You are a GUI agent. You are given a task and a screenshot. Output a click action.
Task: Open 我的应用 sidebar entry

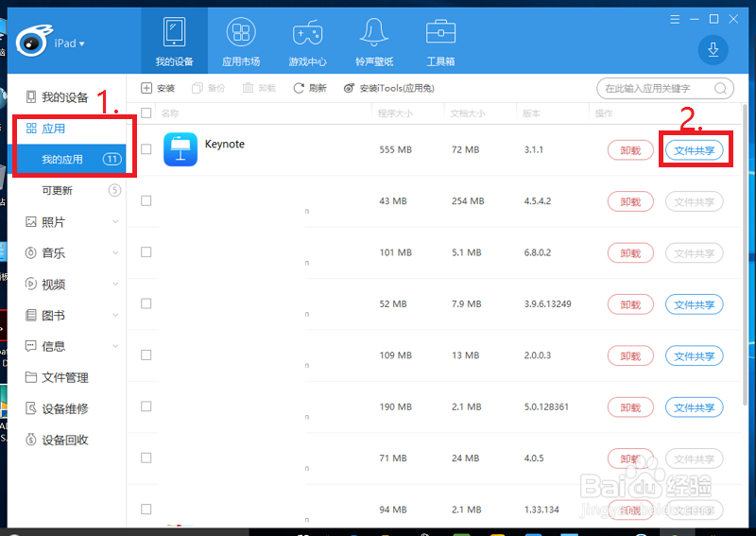[66, 159]
